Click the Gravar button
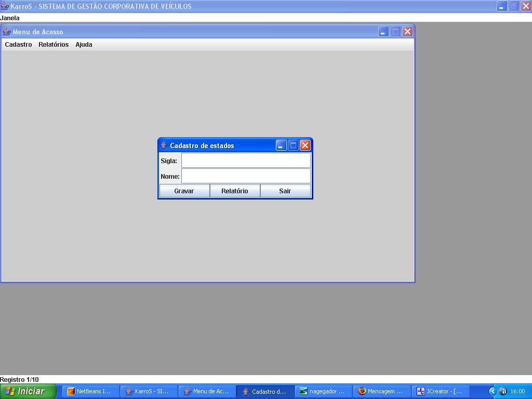Viewport: 532px width, 399px height. pos(184,191)
